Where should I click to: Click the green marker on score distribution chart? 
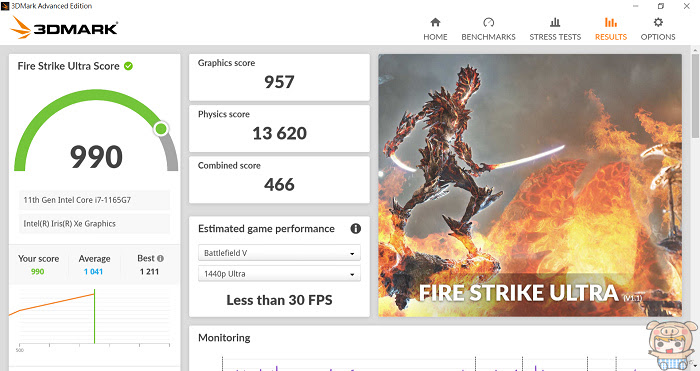pos(94,316)
